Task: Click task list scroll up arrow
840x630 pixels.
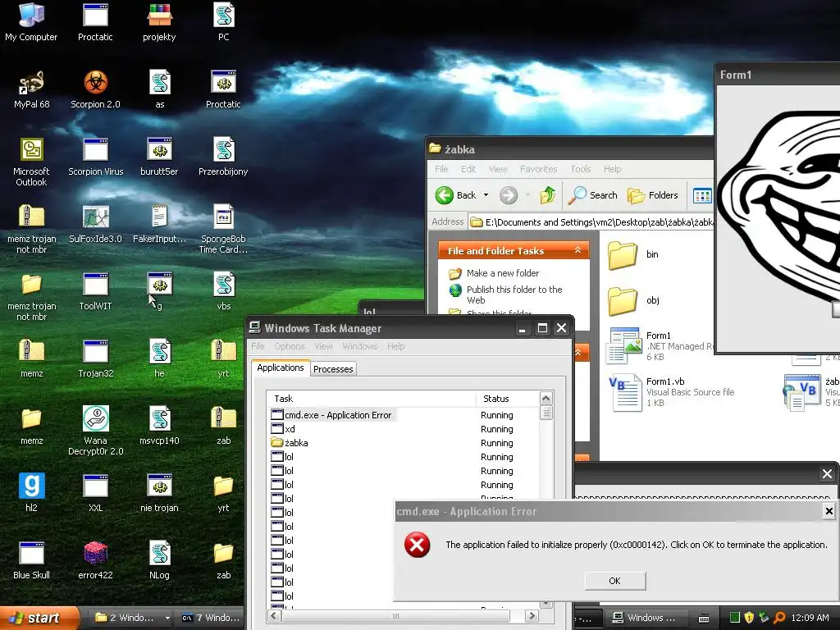Action: [546, 398]
